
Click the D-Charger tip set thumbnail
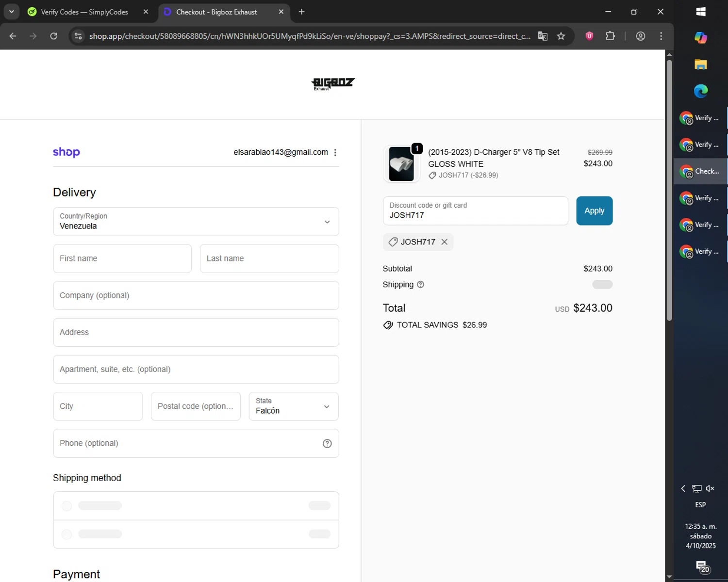pos(401,164)
